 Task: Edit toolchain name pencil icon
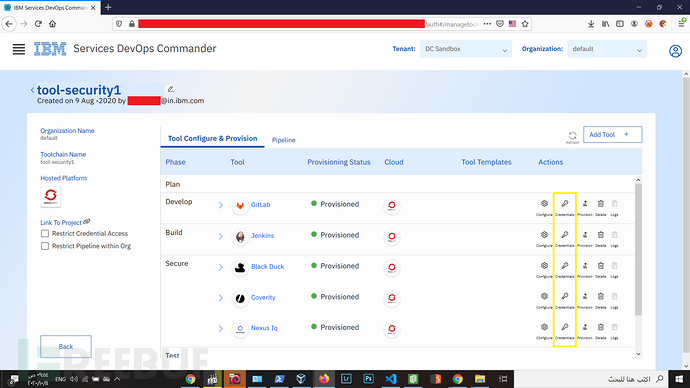[170, 89]
